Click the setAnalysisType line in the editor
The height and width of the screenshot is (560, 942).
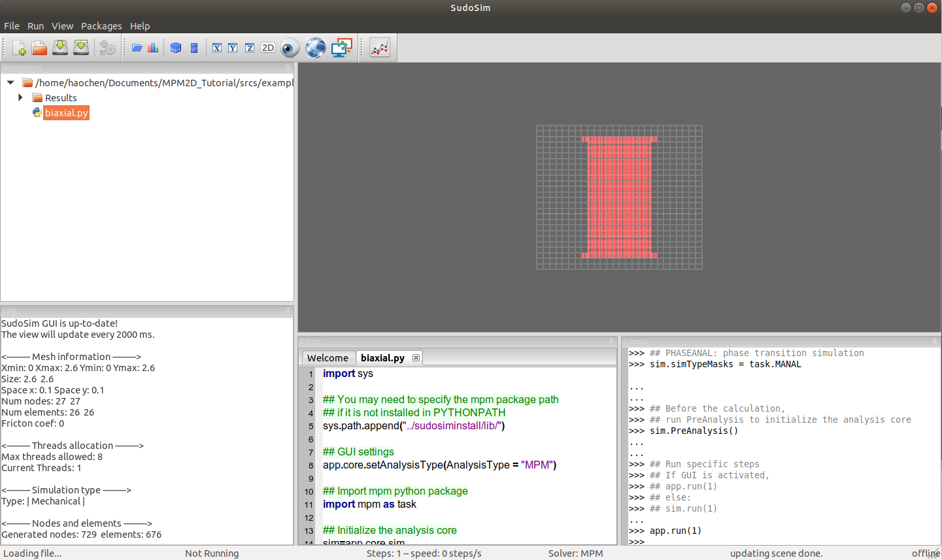pos(439,465)
